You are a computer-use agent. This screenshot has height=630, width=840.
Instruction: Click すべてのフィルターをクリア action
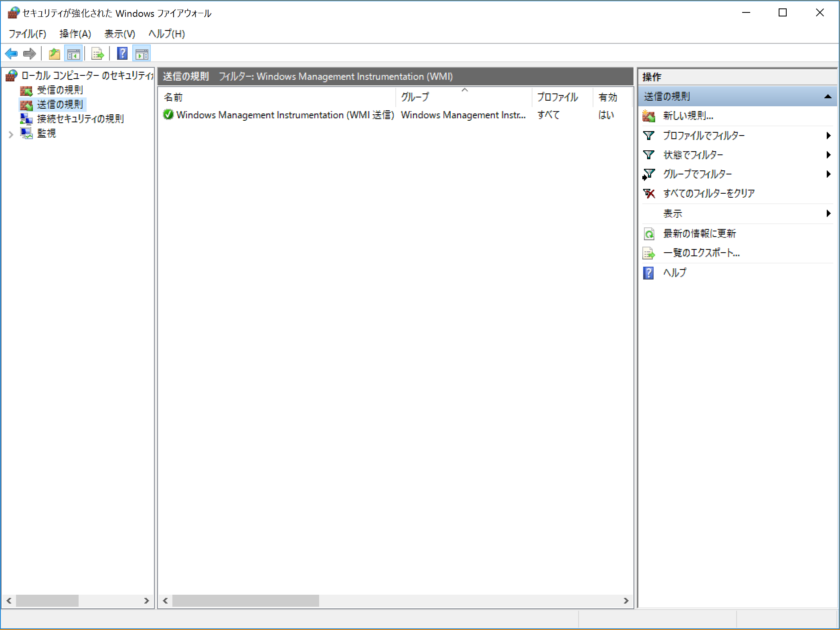click(709, 193)
